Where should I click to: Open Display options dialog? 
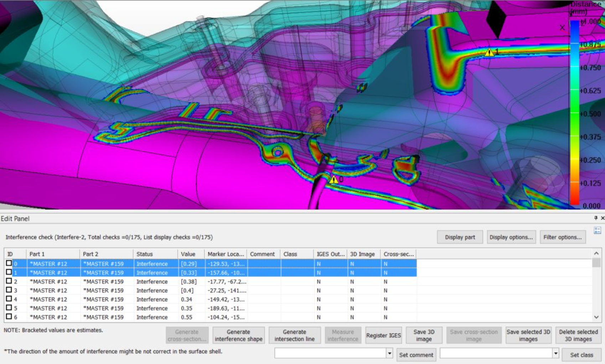point(511,237)
